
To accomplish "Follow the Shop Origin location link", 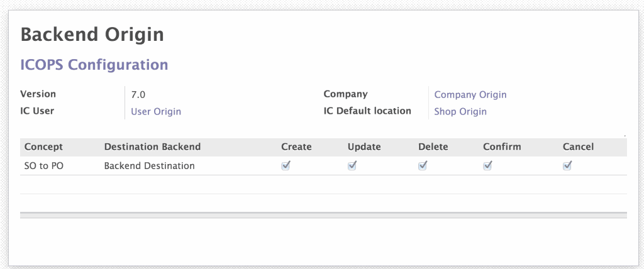I will 460,112.
